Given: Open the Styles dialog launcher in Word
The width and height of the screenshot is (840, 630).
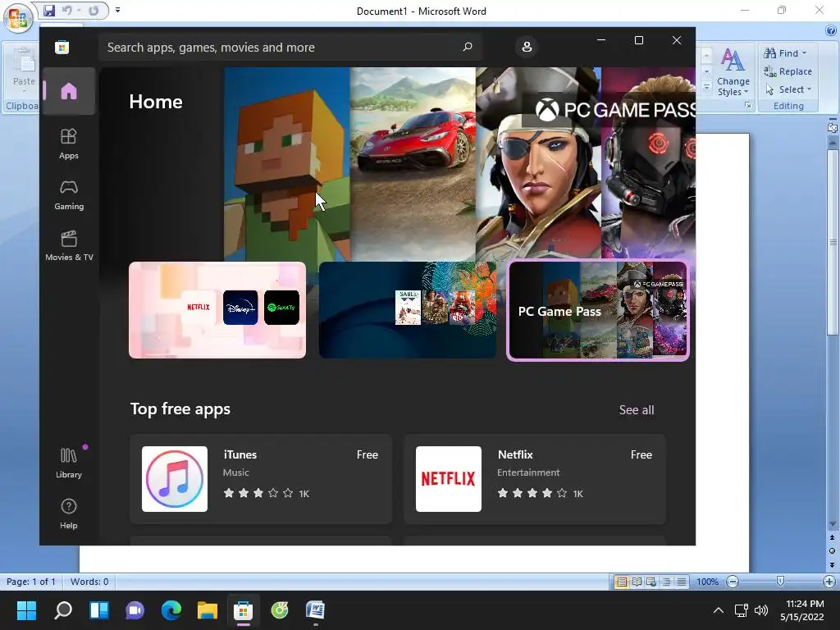Looking at the screenshot, I should tap(747, 106).
